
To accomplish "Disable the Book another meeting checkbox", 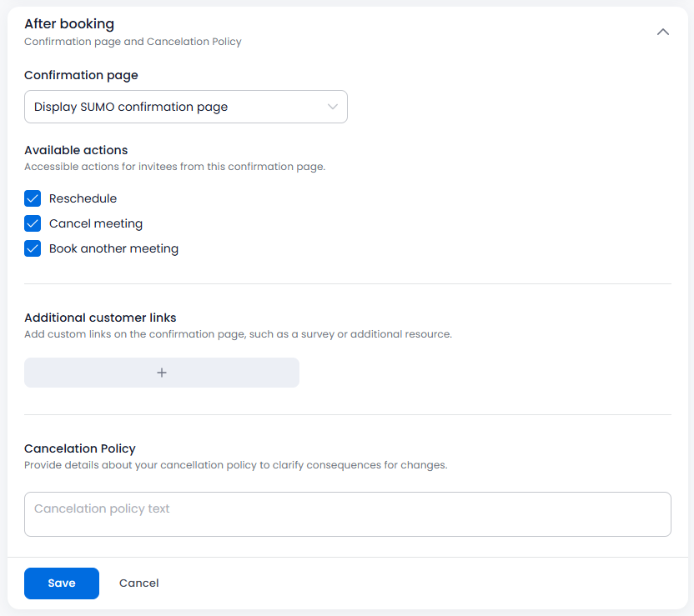I will [x=33, y=248].
